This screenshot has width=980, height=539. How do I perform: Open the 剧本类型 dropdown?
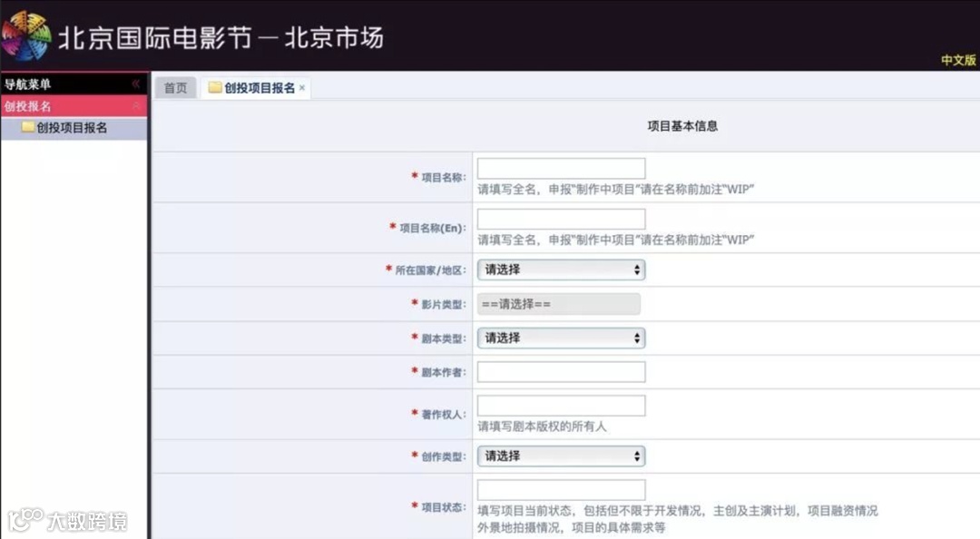coord(561,338)
